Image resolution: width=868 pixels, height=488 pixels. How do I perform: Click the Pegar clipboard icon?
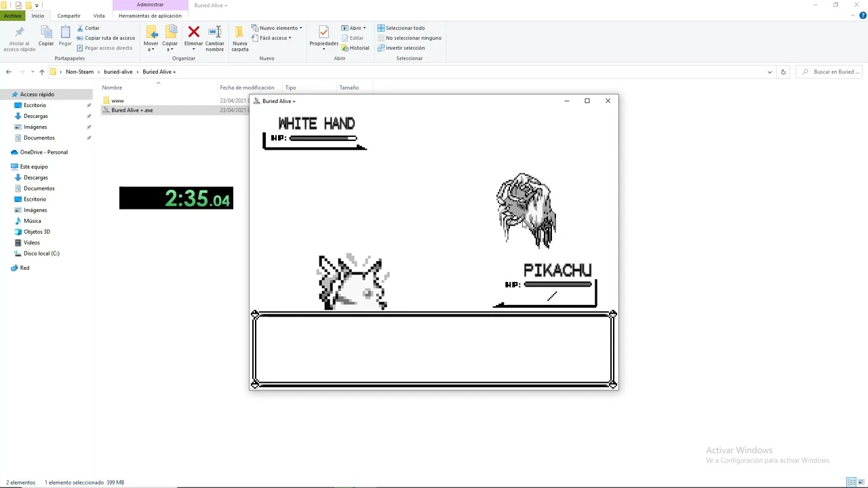[65, 32]
